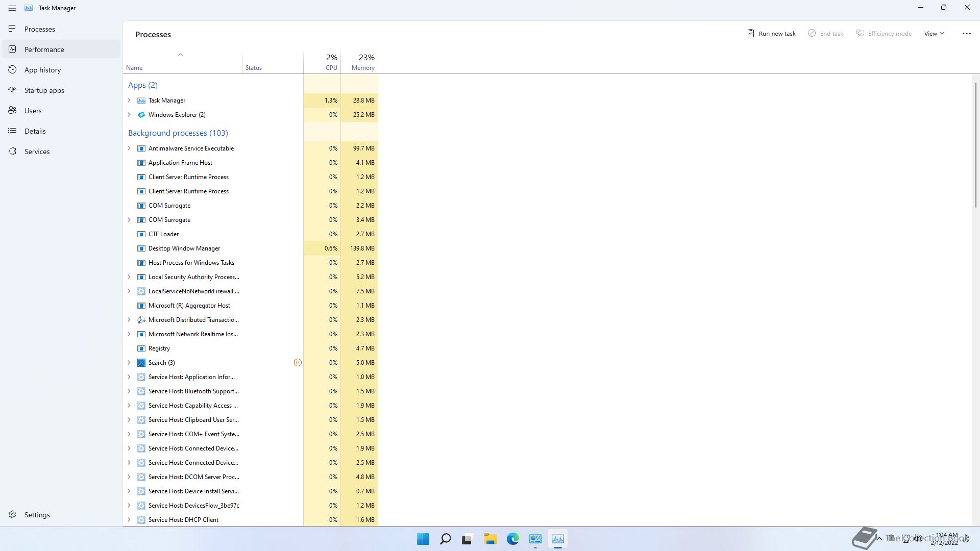Open the three-dots more options menu
The height and width of the screenshot is (551, 980).
pos(966,34)
